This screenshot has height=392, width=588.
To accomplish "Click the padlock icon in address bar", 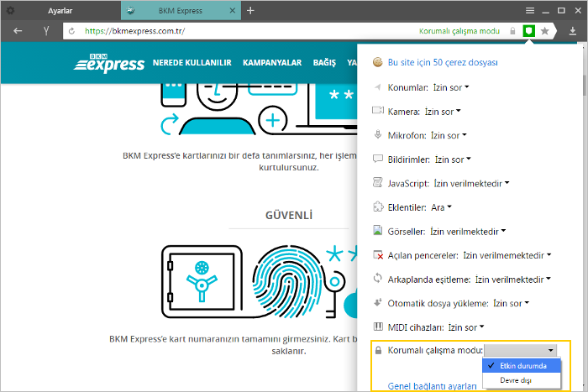I will [x=512, y=31].
